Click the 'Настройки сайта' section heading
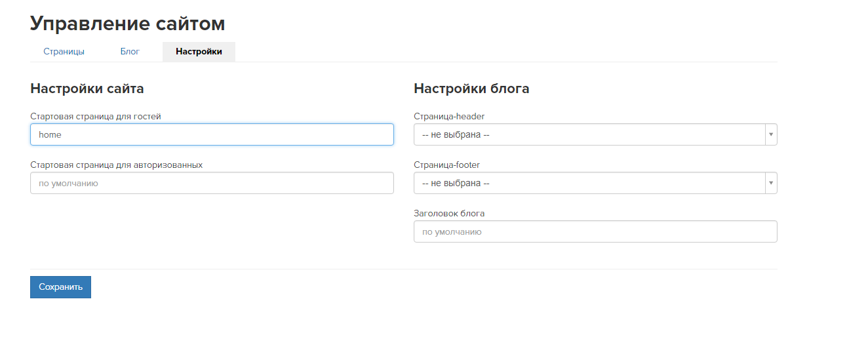The image size is (868, 356). 87,89
